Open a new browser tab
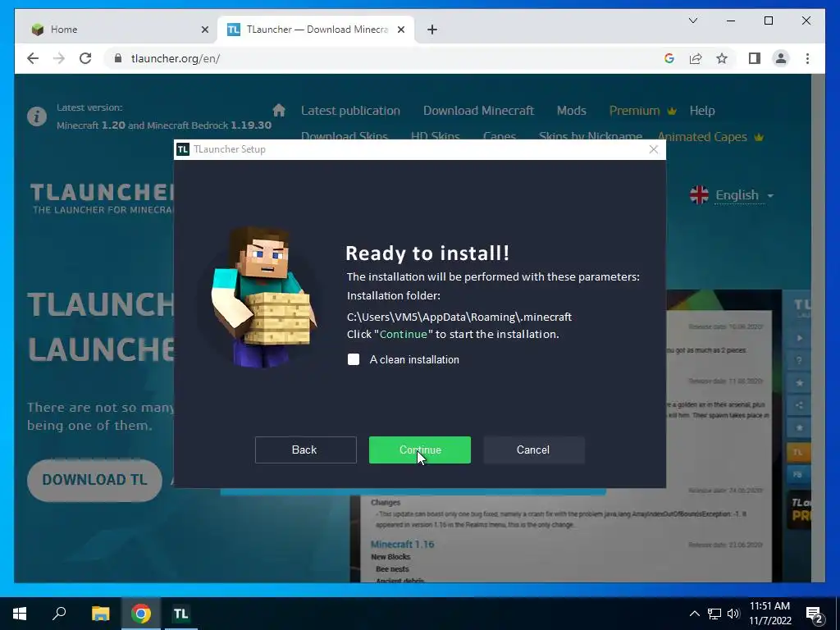Image resolution: width=840 pixels, height=630 pixels. click(432, 30)
